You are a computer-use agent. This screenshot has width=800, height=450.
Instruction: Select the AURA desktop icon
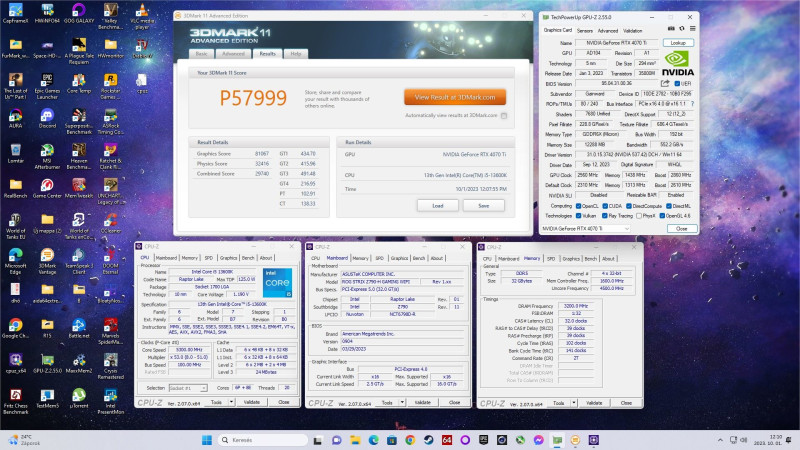coord(15,119)
